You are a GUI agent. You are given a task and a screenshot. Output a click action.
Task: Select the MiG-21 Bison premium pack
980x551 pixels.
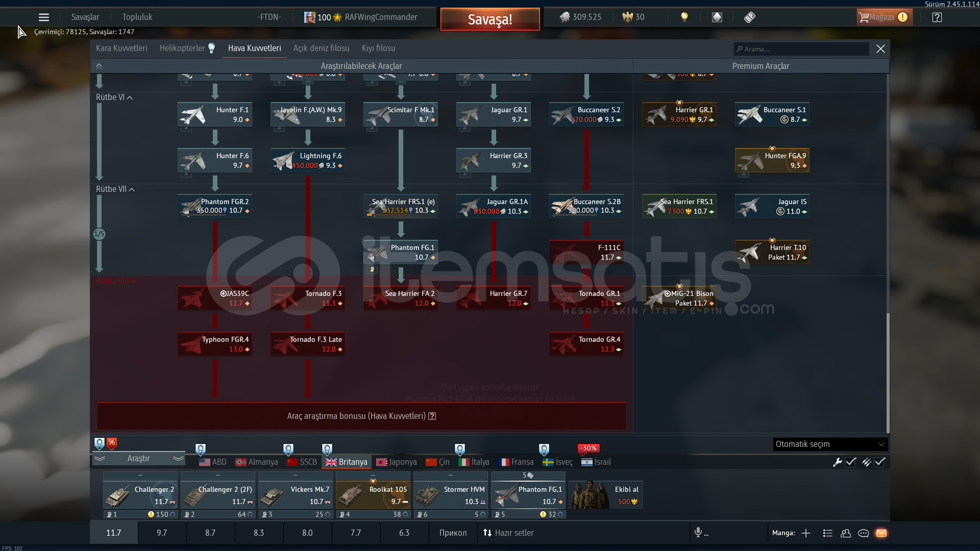679,298
